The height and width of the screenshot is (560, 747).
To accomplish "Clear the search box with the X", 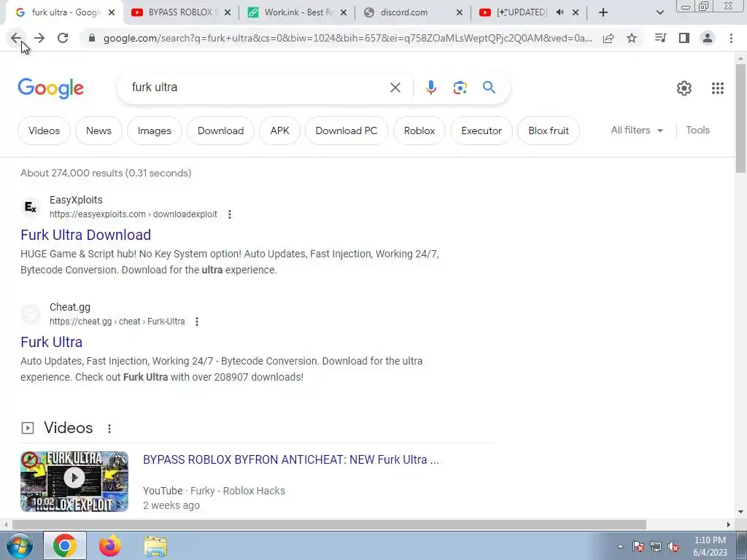I will click(395, 87).
